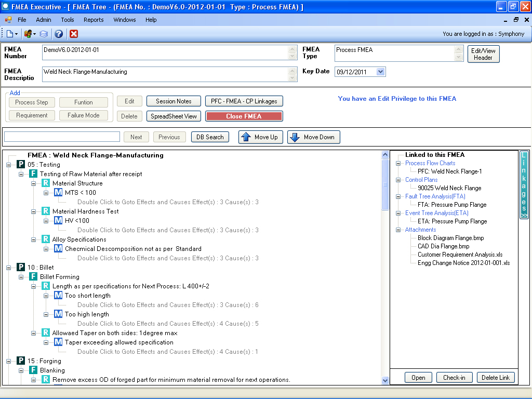Open the users admin toolbar icon

coord(28,34)
